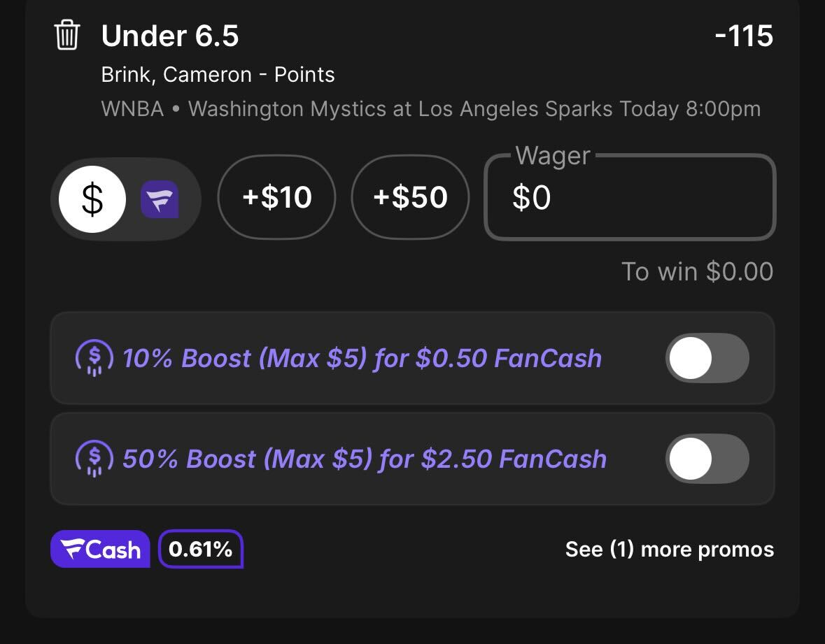The height and width of the screenshot is (644, 825).
Task: Tap the 0.61% FanCash rate badge
Action: (x=200, y=549)
